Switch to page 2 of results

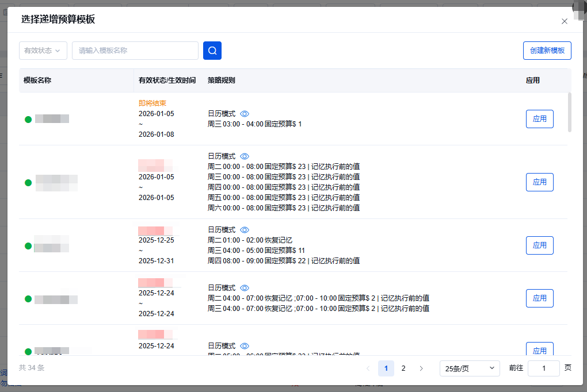[x=403, y=368]
